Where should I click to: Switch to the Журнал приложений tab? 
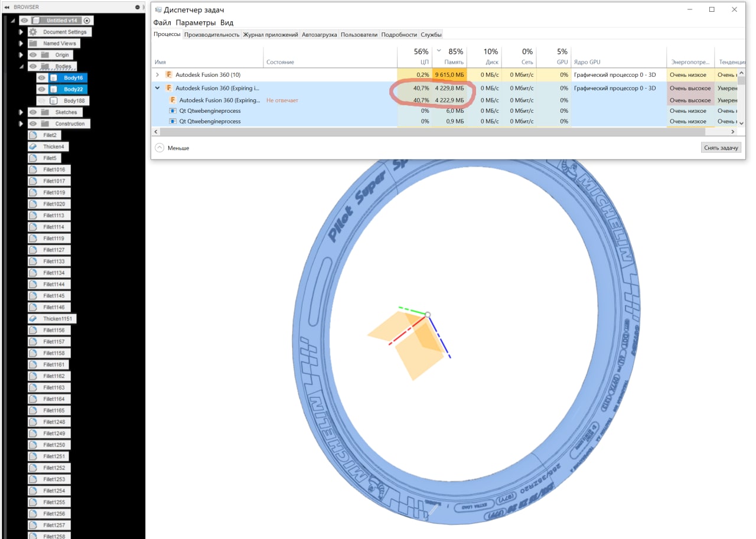(x=271, y=35)
